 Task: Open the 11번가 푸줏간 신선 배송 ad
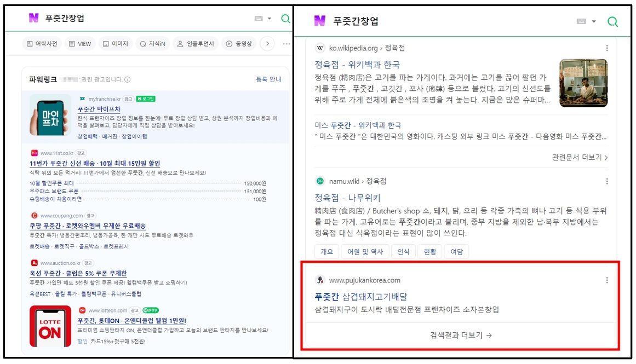click(x=95, y=163)
